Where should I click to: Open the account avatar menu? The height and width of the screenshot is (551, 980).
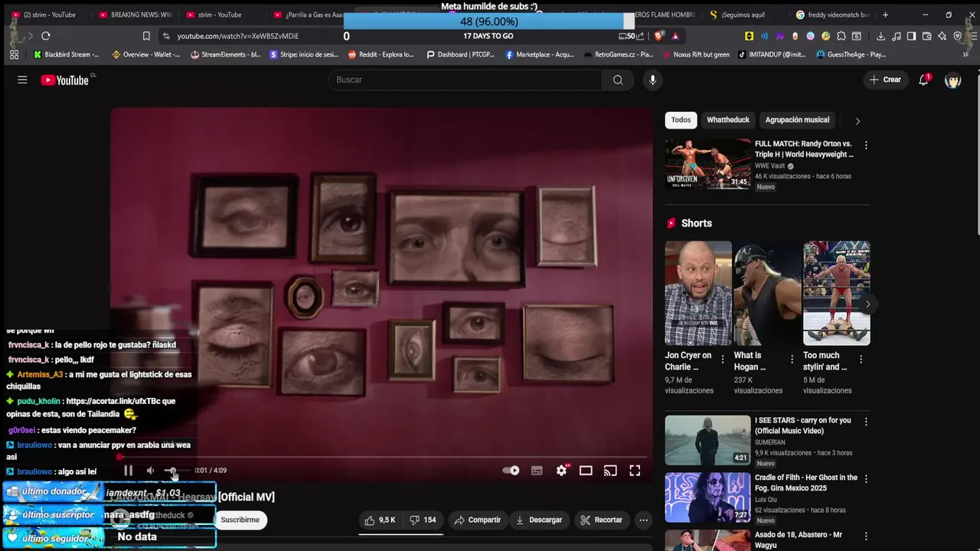[x=952, y=80]
